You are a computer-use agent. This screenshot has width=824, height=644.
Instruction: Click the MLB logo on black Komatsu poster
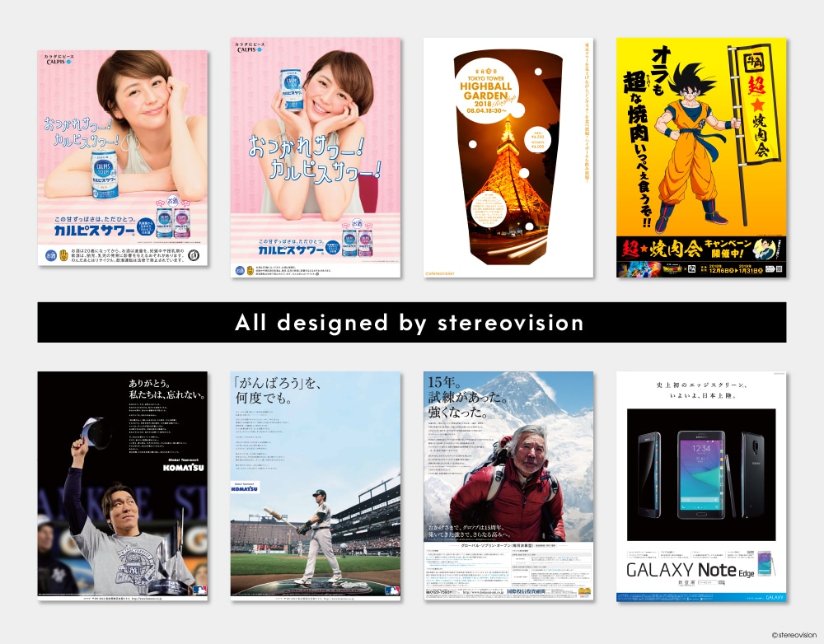click(x=199, y=590)
